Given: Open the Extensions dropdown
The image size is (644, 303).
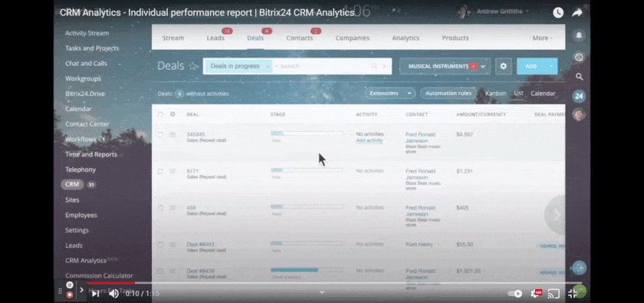Looking at the screenshot, I should tap(389, 94).
